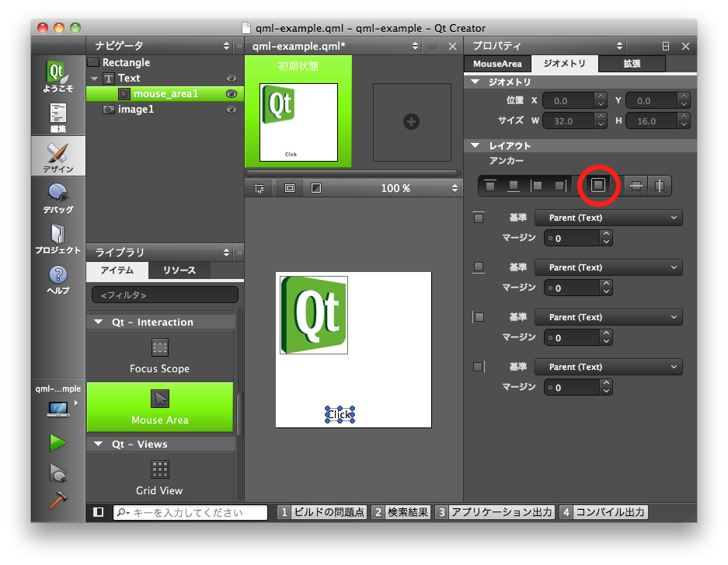Open the first Parent (Text) target dropdown
Screen dimensions: 728x565
tap(608, 218)
